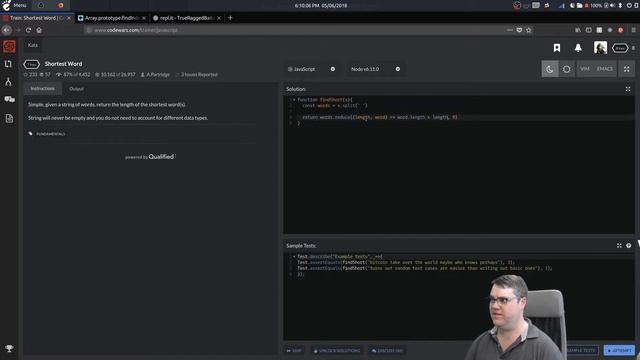Go back in browser history
The height and width of the screenshot is (360, 640).
point(7,30)
